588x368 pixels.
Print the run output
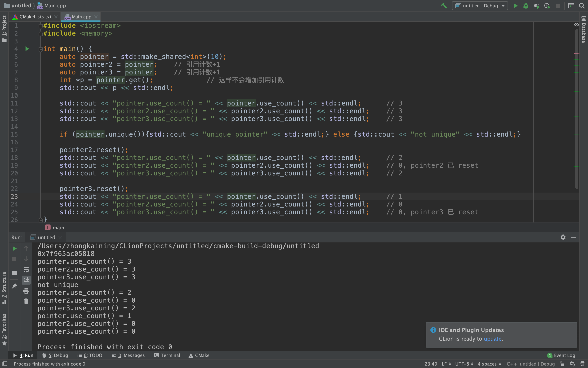pos(26,291)
